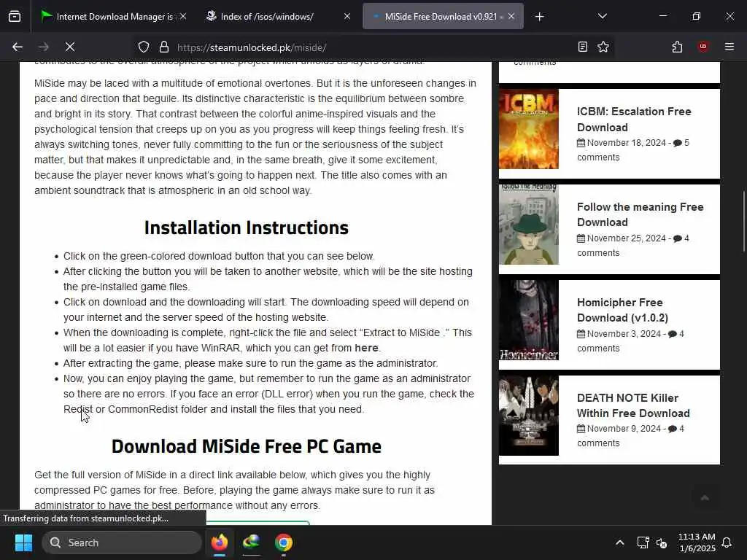This screenshot has width=747, height=560.
Task: Open DEATH NOTE Killer Within Free Download
Action: tap(633, 405)
